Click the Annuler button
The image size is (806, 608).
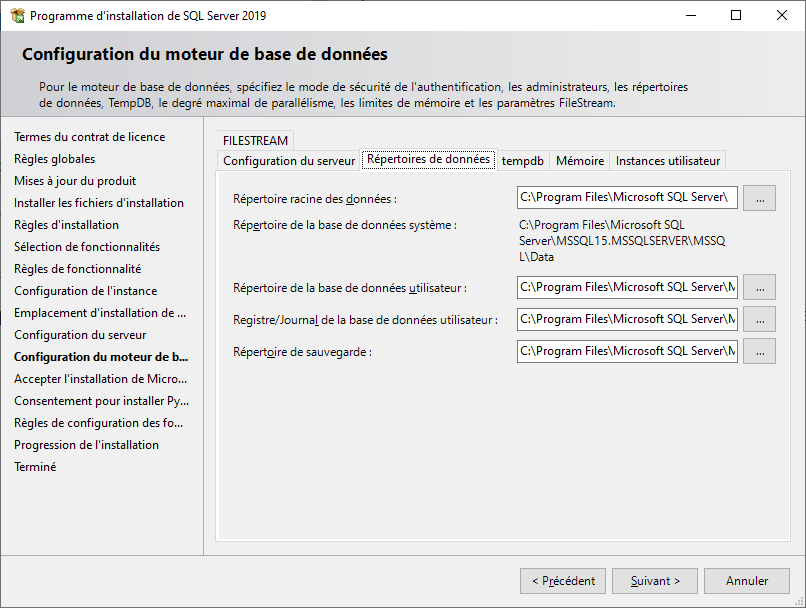(x=747, y=581)
